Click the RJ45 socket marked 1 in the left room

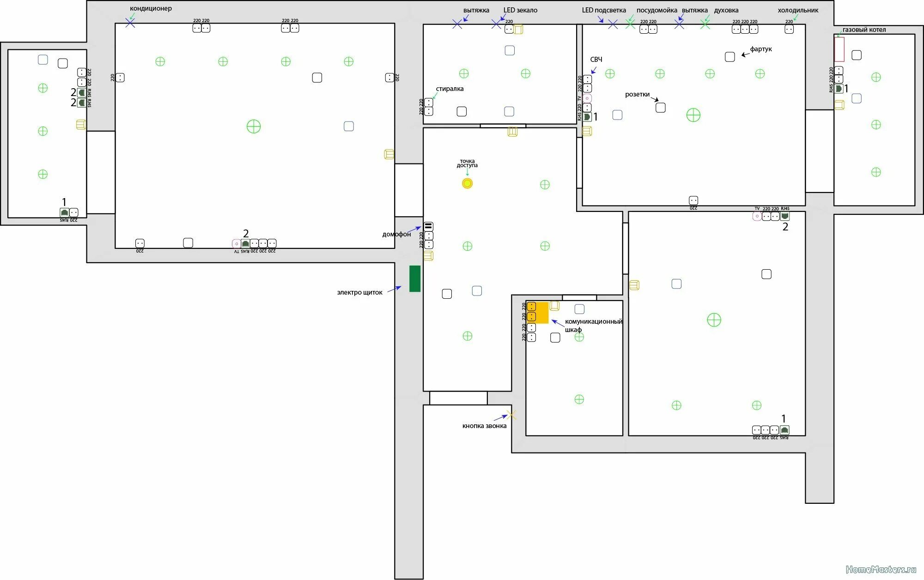(64, 212)
